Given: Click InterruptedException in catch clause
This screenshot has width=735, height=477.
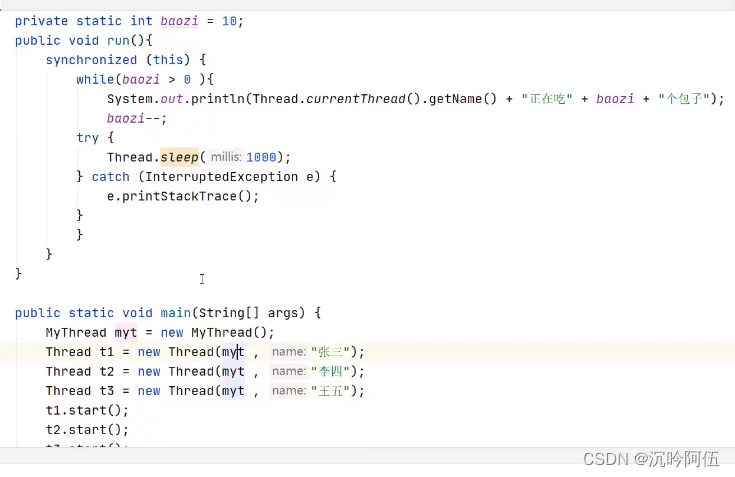Looking at the screenshot, I should click(x=221, y=177).
